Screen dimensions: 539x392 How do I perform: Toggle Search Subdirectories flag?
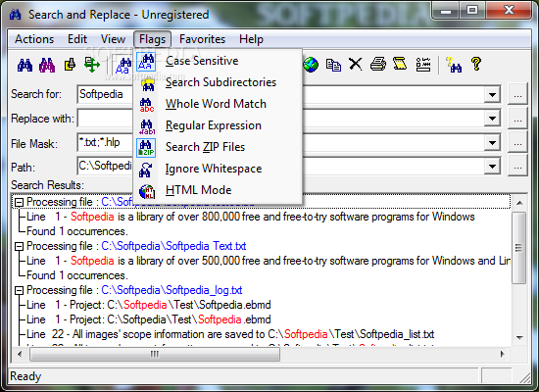click(218, 82)
